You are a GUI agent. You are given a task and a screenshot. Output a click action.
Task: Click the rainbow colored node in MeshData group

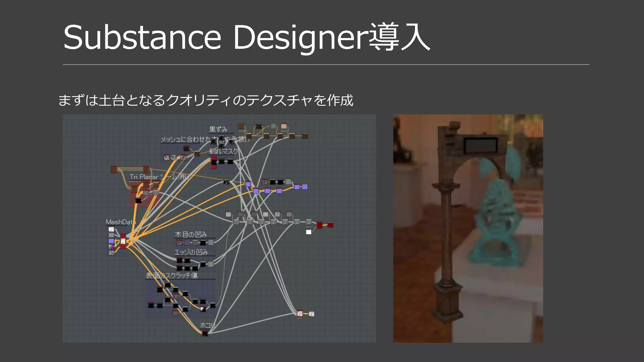pos(111,247)
